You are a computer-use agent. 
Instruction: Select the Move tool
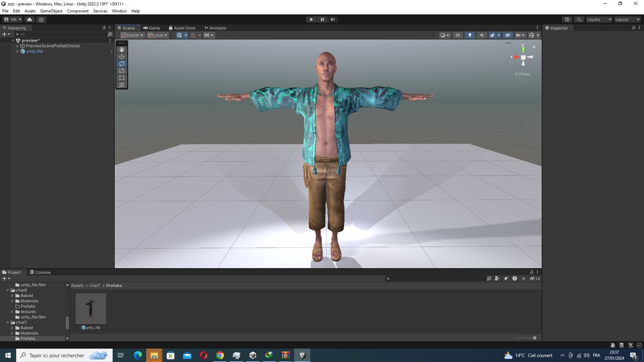pos(122,57)
